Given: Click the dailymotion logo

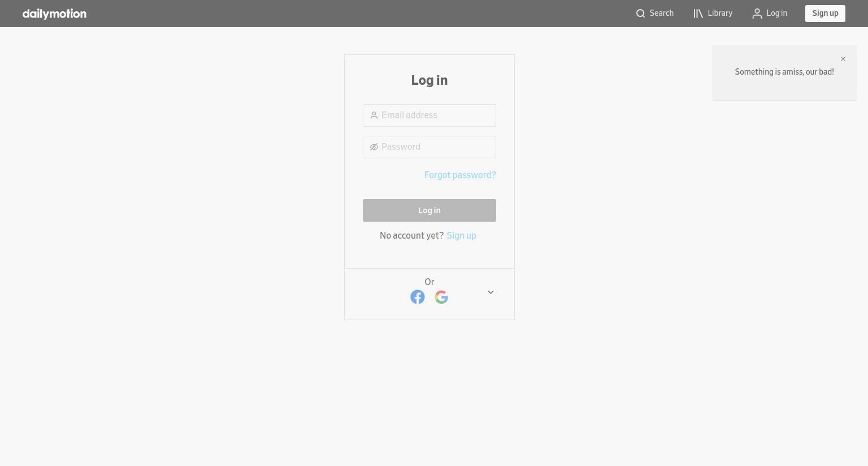Looking at the screenshot, I should 54,14.
